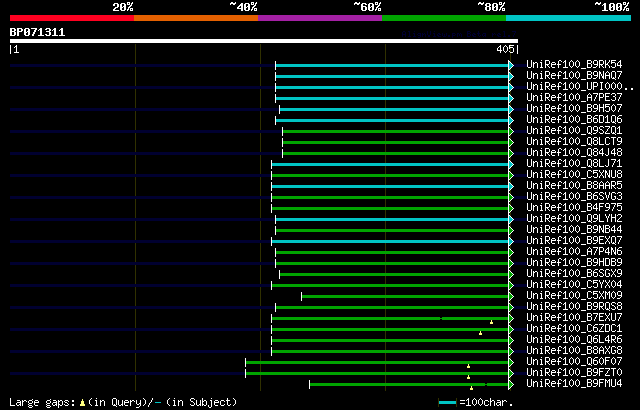Click the orange ~40% identity color band

196,18
